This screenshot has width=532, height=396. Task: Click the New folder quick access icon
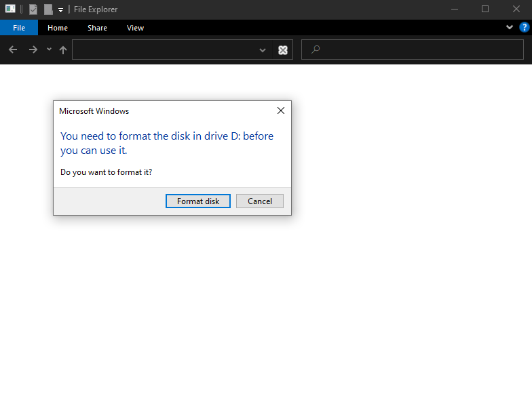click(x=49, y=9)
